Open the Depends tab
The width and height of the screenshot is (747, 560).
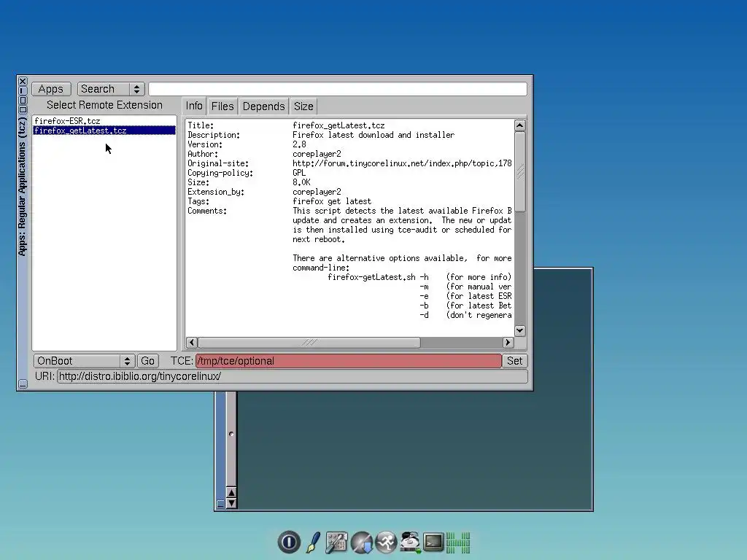click(263, 106)
